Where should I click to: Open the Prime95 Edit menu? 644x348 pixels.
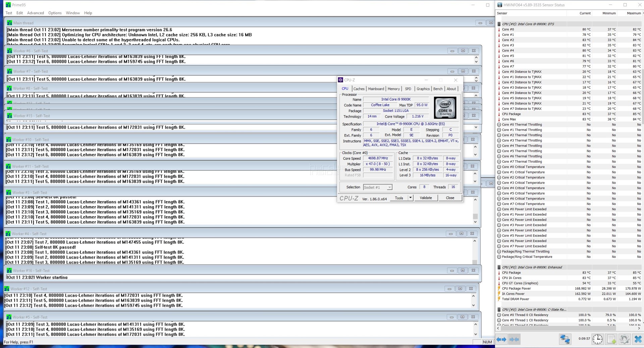19,13
